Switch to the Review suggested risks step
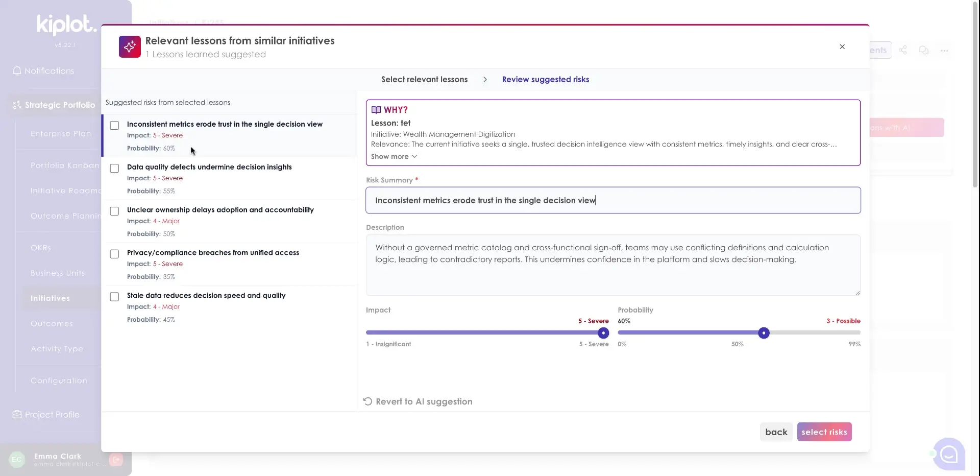The height and width of the screenshot is (476, 980). (545, 79)
